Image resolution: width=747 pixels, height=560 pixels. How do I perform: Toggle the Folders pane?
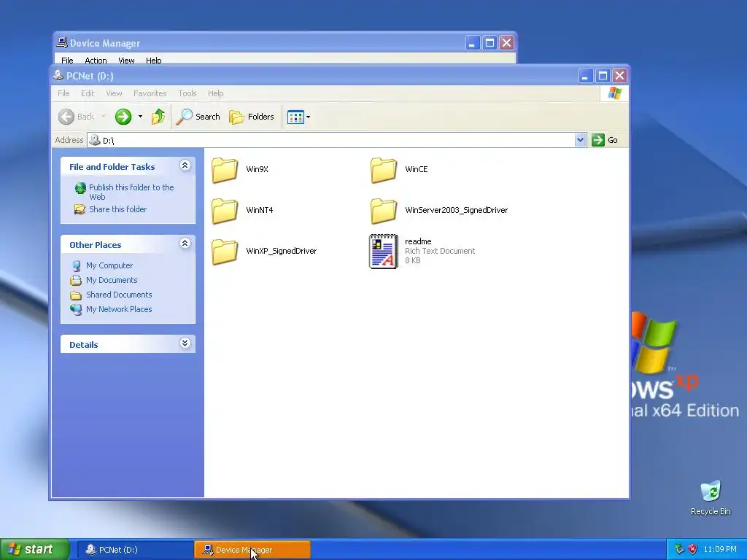pyautogui.click(x=252, y=117)
